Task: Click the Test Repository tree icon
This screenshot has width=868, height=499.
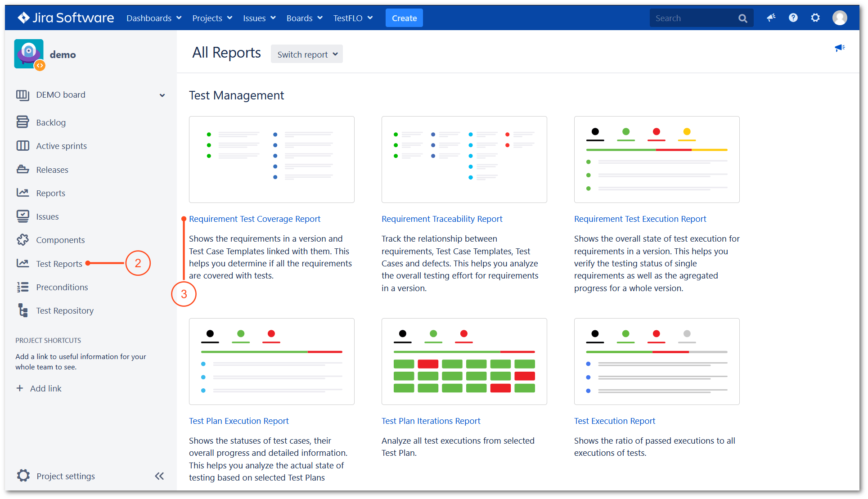Action: click(x=23, y=310)
